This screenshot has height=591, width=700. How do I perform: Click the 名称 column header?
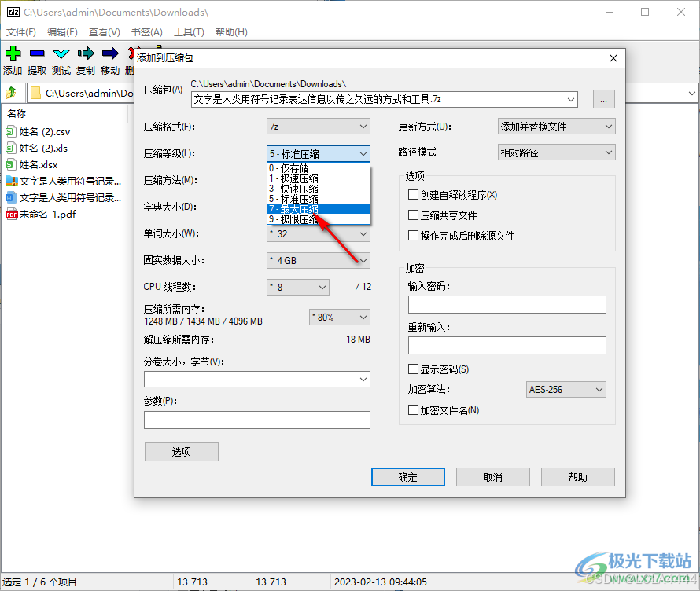click(x=17, y=114)
